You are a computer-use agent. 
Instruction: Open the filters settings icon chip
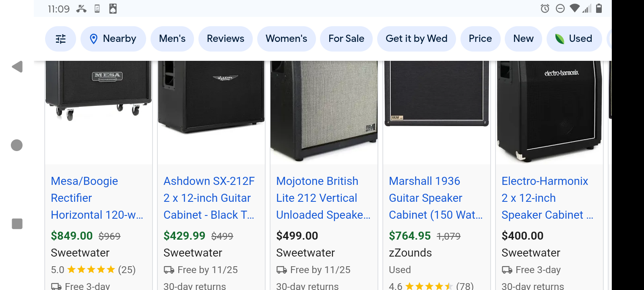60,39
